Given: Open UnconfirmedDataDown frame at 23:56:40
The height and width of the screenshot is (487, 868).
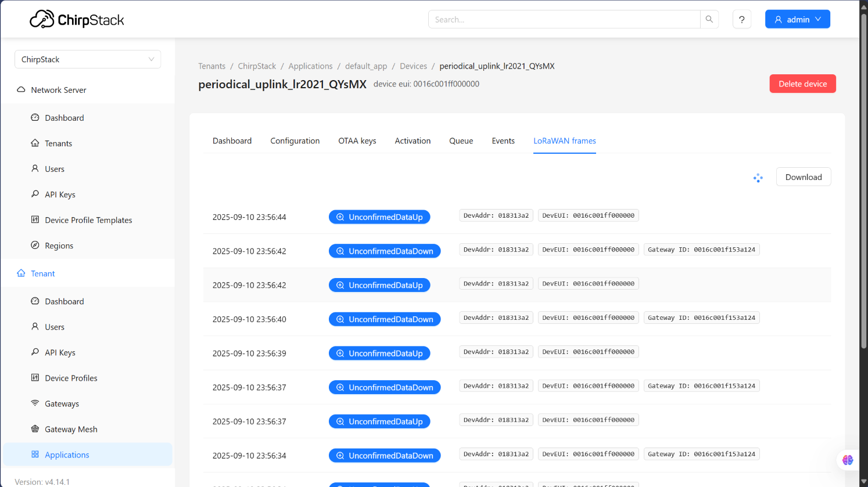Looking at the screenshot, I should 385,319.
